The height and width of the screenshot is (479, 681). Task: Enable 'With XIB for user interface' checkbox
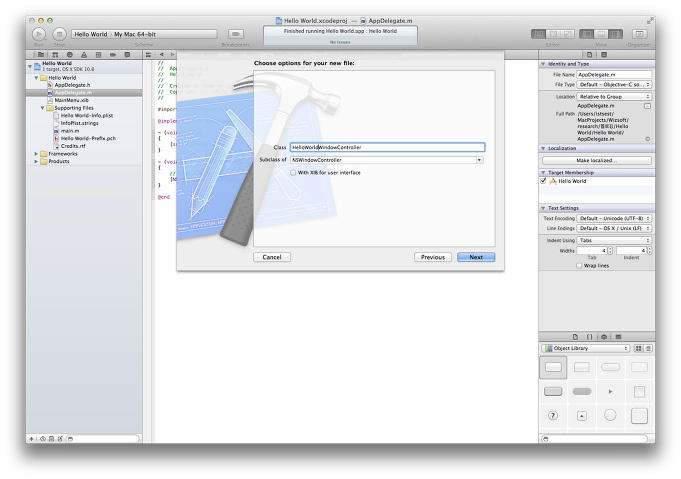[x=293, y=172]
